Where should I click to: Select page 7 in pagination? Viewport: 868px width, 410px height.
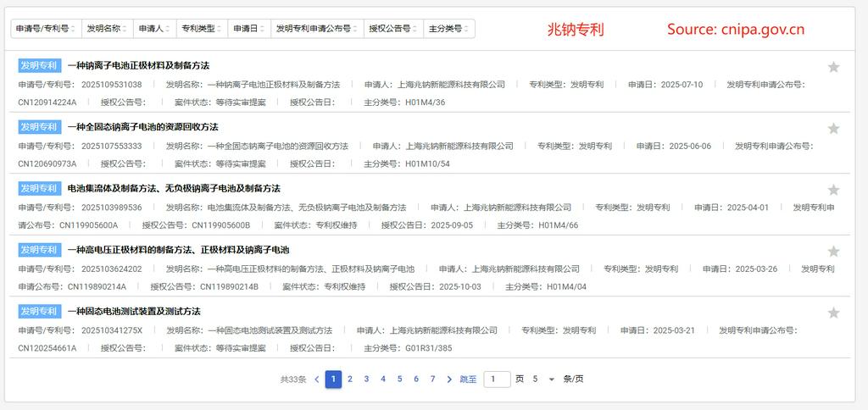(x=432, y=380)
